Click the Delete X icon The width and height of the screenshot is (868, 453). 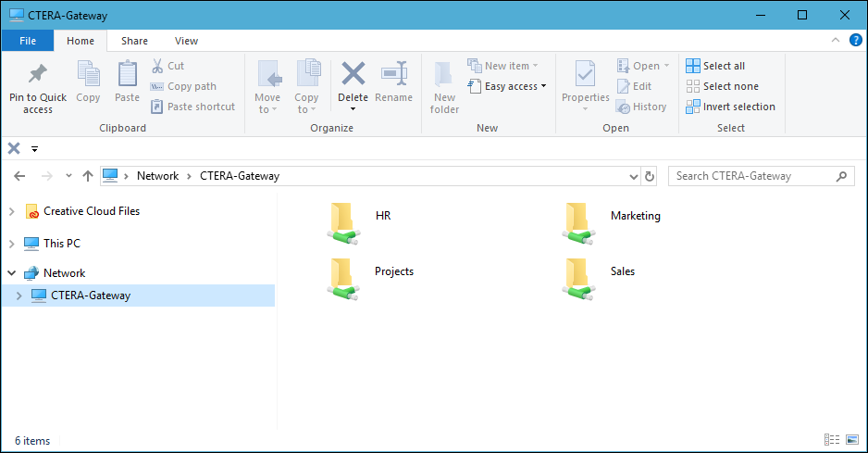(353, 74)
